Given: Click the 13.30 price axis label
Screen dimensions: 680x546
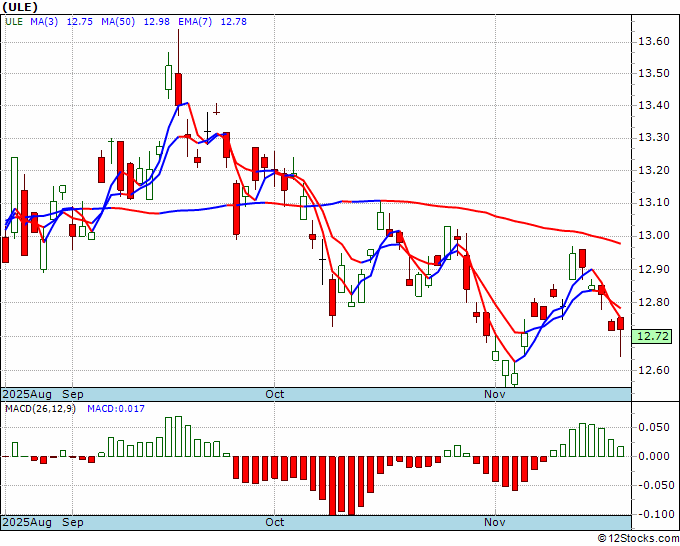Looking at the screenshot, I should pos(654,138).
